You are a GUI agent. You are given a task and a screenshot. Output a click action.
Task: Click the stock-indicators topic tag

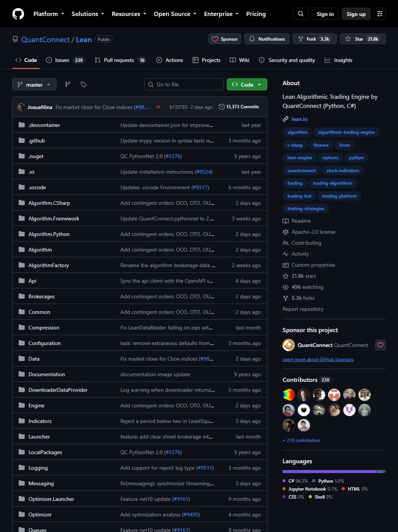343,171
